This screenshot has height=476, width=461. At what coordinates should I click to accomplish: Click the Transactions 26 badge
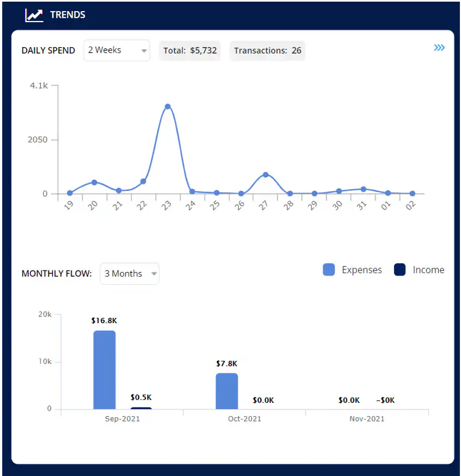pos(268,50)
